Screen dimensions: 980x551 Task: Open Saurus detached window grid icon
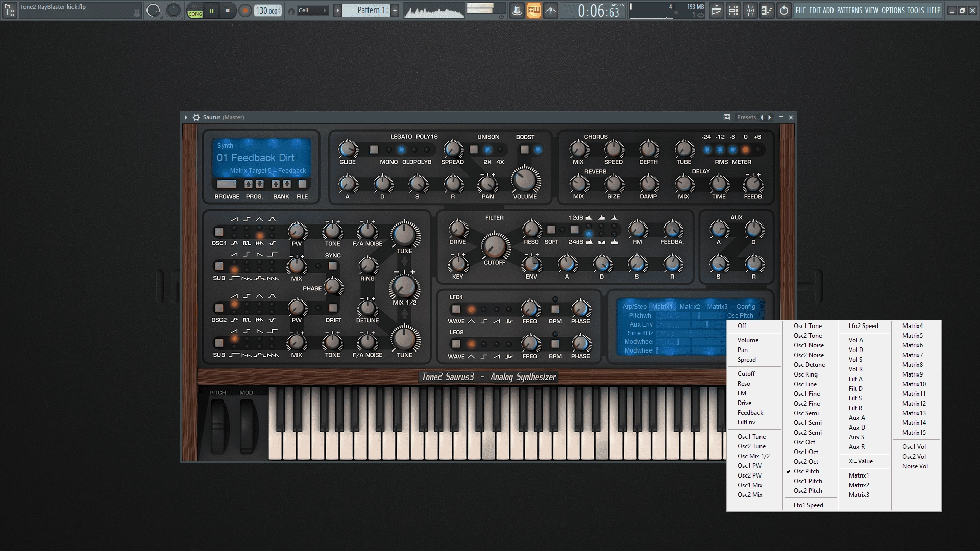(727, 117)
